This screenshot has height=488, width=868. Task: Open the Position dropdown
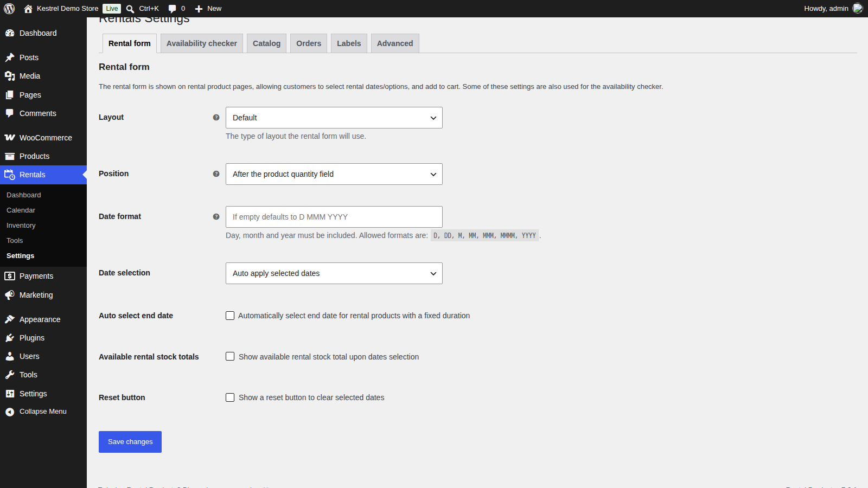click(x=334, y=174)
